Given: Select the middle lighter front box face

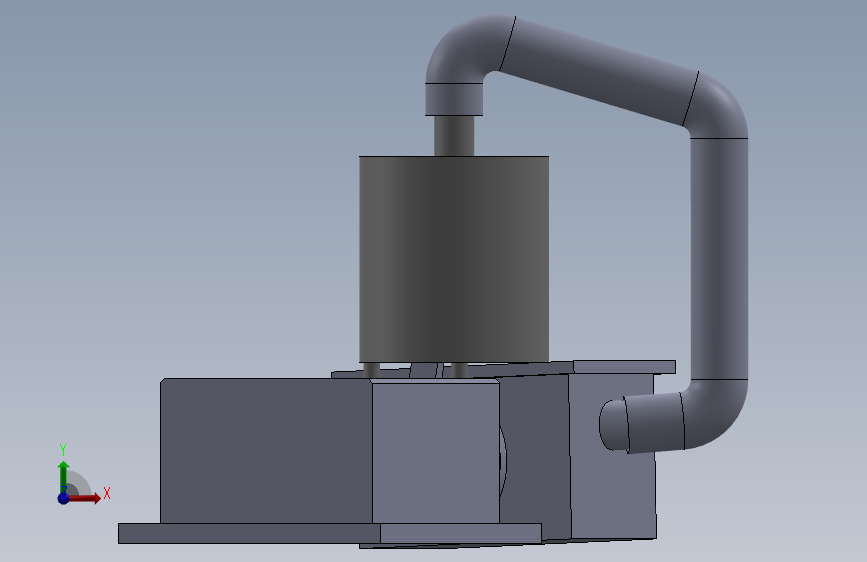Looking at the screenshot, I should coord(436,452).
